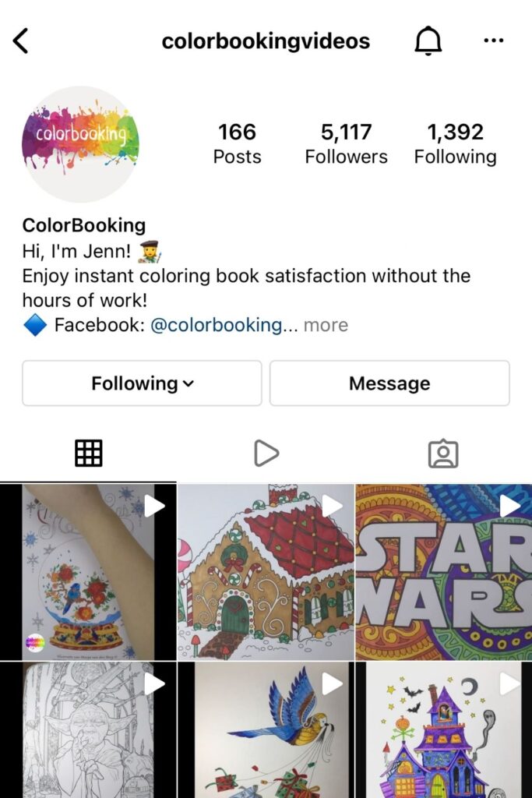Open notification bell settings
The width and height of the screenshot is (532, 798).
point(428,41)
